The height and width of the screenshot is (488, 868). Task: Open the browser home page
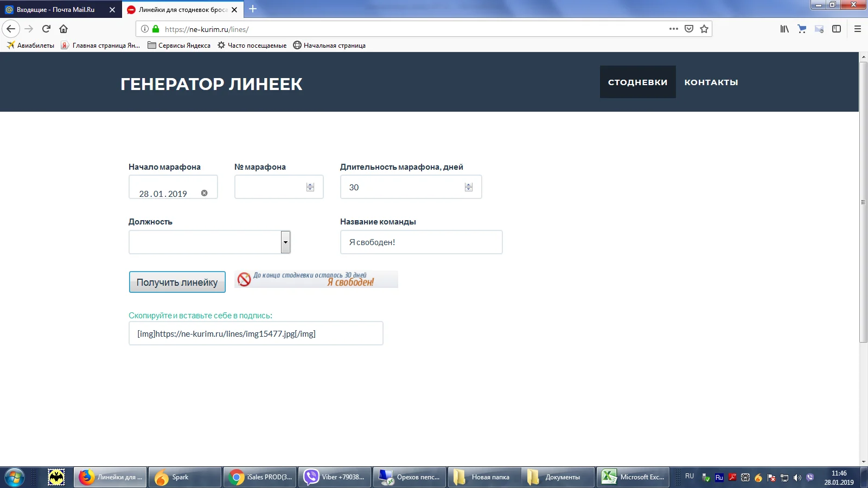pyautogui.click(x=63, y=29)
